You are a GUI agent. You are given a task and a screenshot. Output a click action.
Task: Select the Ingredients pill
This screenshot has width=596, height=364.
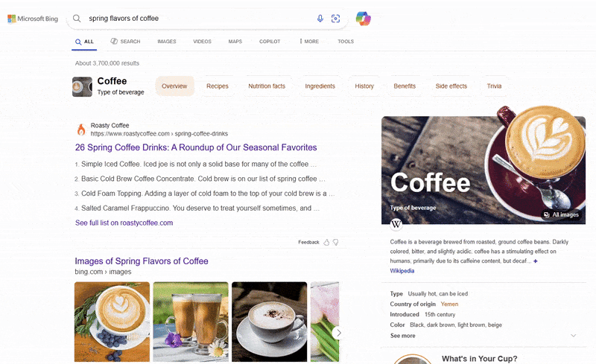(x=320, y=86)
